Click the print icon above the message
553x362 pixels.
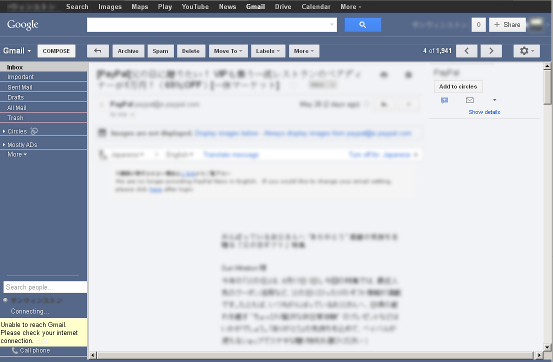[384, 74]
